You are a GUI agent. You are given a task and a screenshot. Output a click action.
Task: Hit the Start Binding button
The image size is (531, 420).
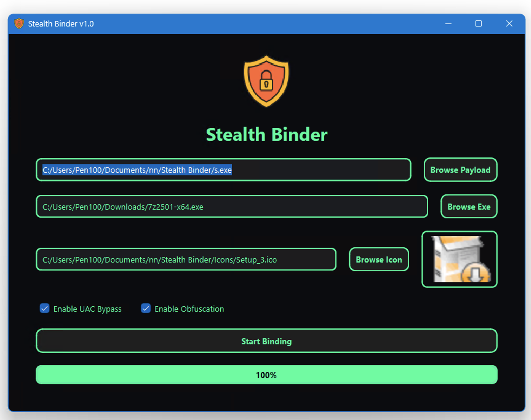[x=266, y=341]
